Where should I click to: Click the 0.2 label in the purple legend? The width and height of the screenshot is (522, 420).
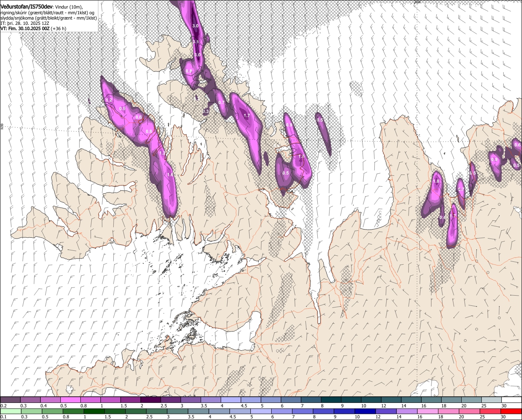point(3,406)
